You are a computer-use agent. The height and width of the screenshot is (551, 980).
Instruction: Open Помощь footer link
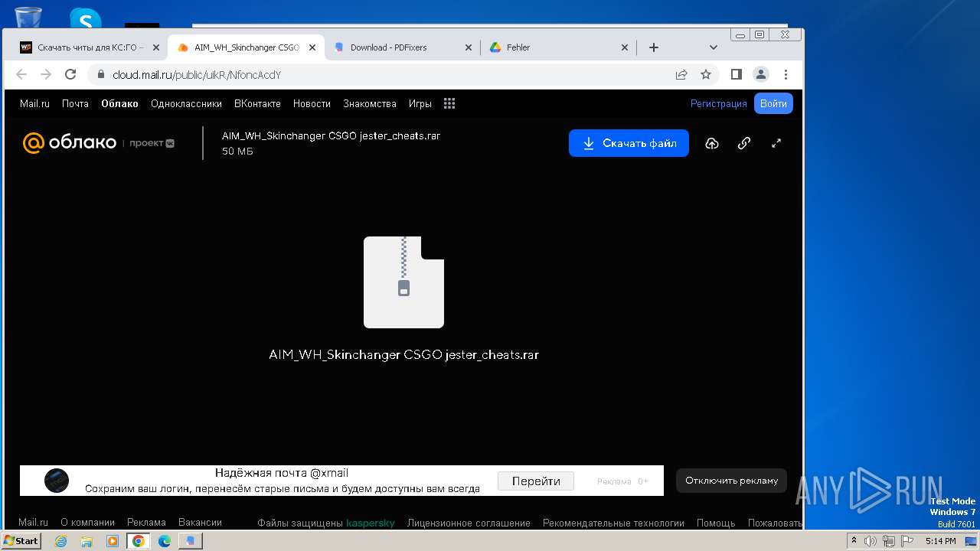716,523
